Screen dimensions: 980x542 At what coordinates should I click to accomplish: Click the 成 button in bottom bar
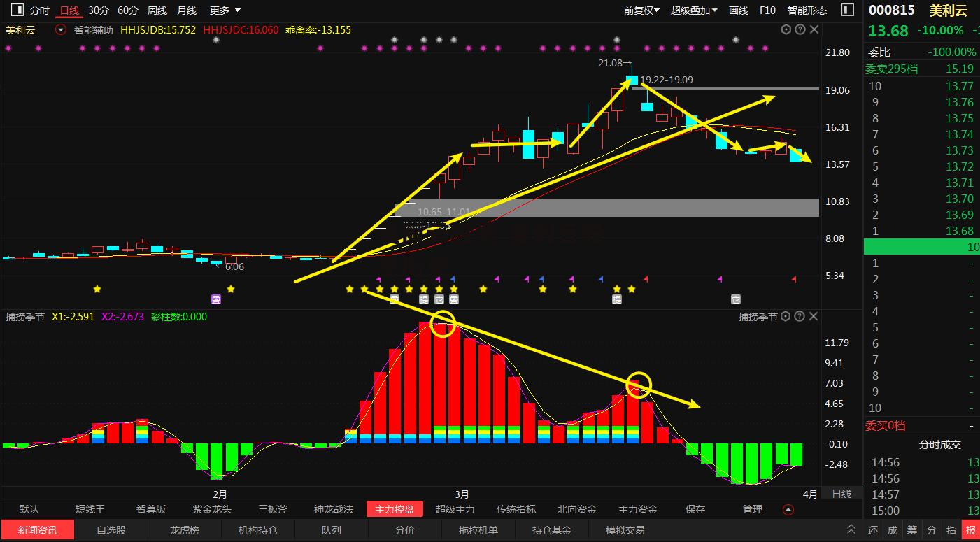pos(893,530)
